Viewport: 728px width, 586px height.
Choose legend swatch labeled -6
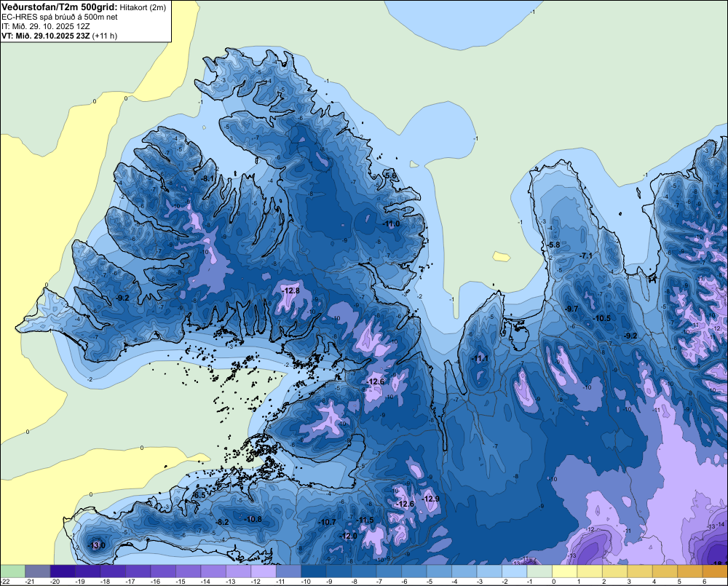(414, 571)
